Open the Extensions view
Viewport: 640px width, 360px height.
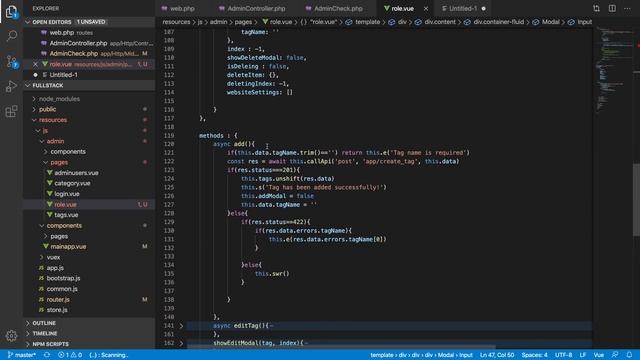11,111
